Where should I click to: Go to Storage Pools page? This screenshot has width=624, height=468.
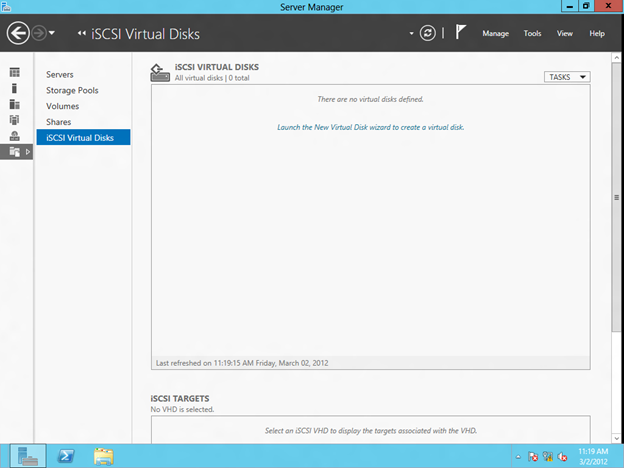(73, 90)
